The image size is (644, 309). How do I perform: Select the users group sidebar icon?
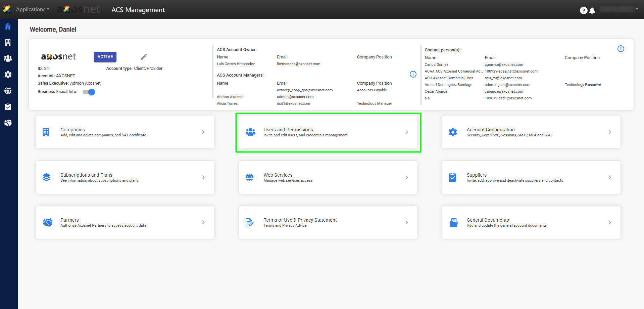(8, 58)
